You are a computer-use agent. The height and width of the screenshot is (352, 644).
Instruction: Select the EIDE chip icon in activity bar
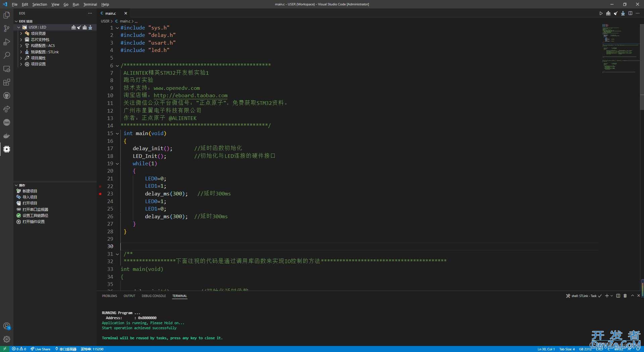click(x=7, y=149)
